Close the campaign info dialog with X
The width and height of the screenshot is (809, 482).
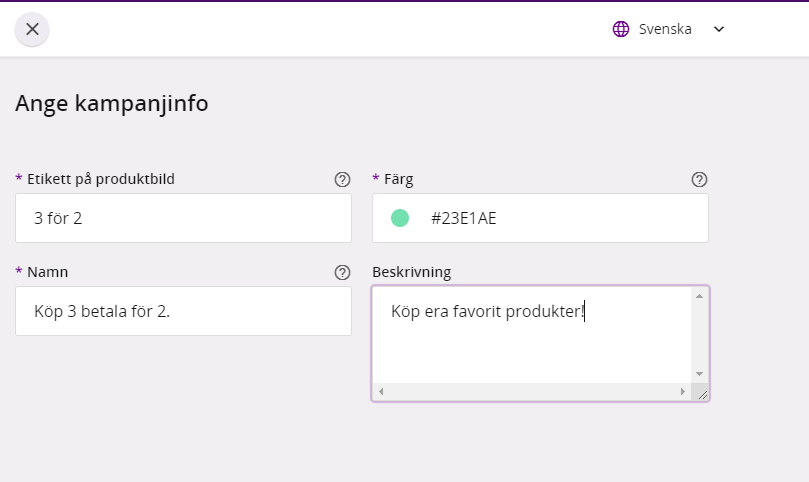pos(32,29)
